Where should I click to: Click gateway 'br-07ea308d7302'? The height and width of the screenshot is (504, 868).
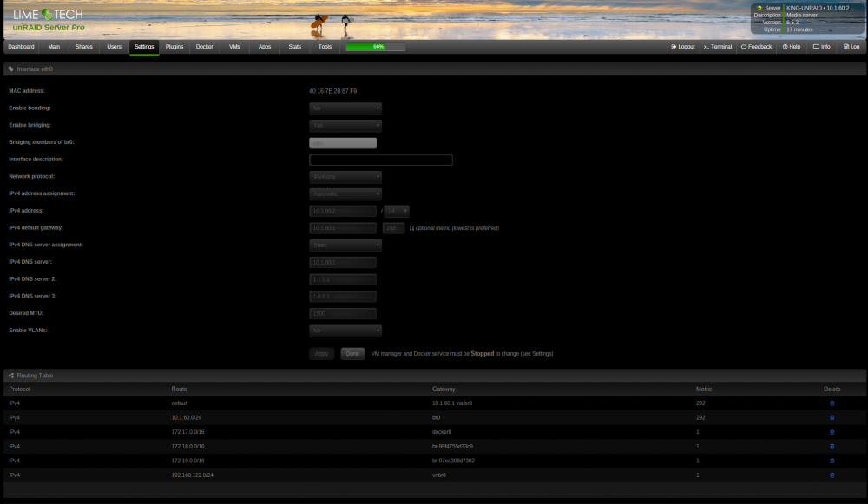pos(453,461)
